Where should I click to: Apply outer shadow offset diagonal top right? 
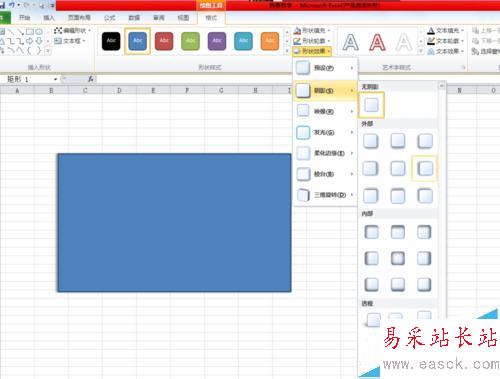coord(371,196)
